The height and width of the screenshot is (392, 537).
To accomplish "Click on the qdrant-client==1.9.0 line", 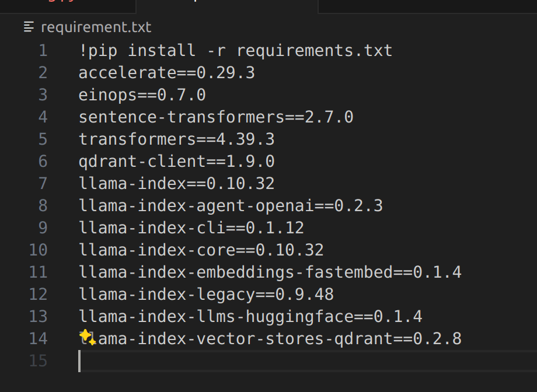I will [176, 162].
